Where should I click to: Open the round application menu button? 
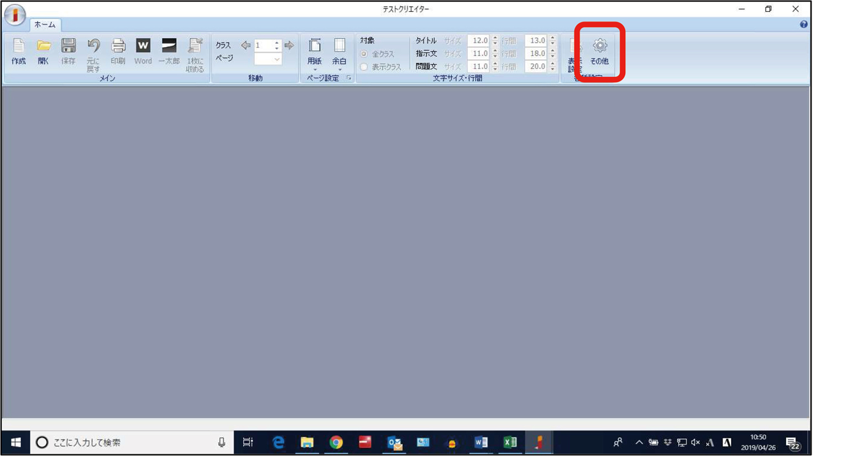pyautogui.click(x=15, y=14)
